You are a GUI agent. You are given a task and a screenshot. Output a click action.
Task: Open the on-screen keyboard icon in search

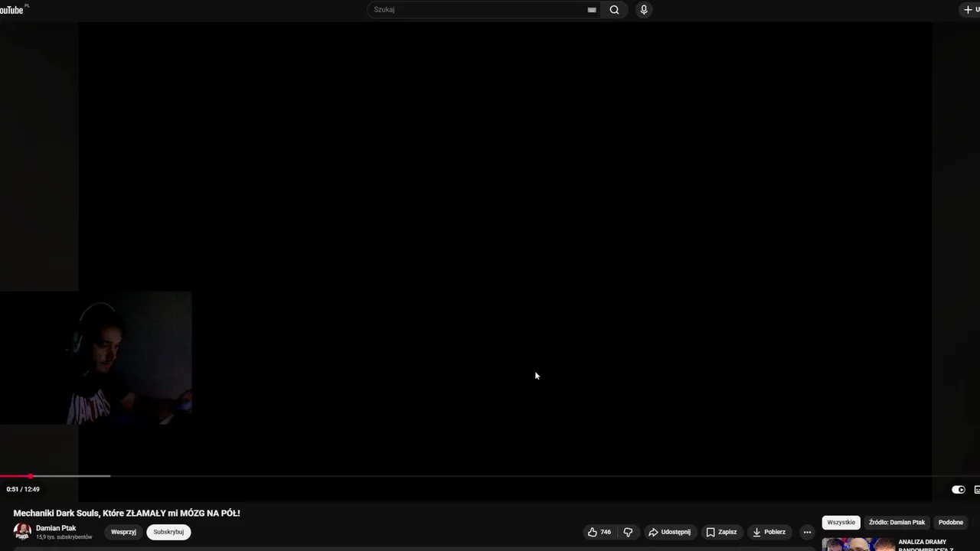point(592,10)
